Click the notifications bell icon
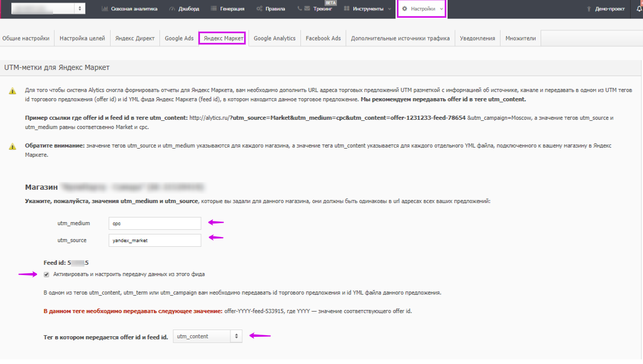643x364 pixels. (x=639, y=9)
